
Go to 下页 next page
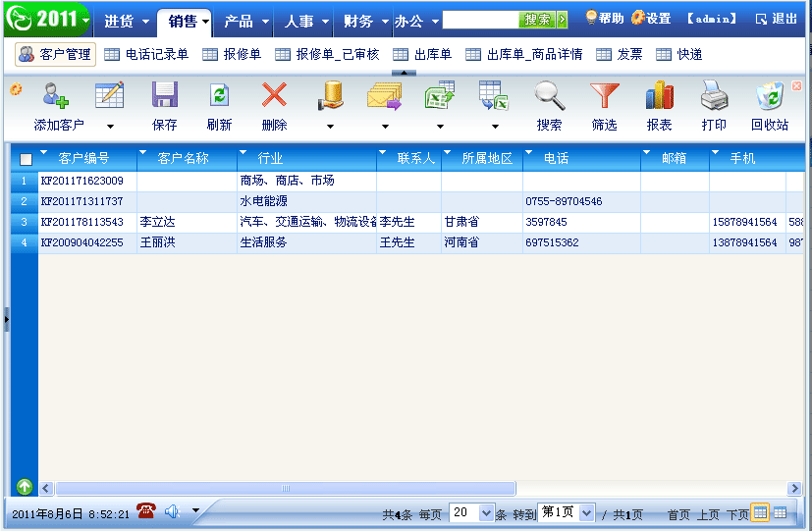737,514
